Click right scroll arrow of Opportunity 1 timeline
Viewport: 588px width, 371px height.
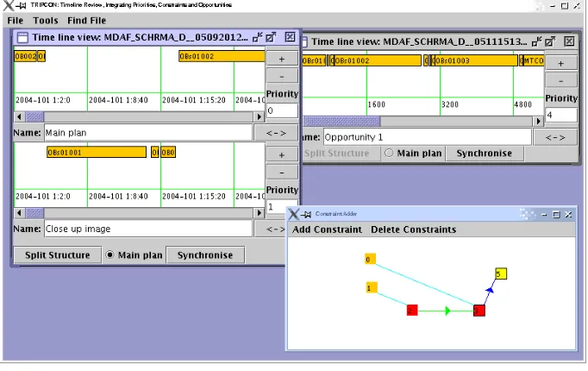pos(538,121)
